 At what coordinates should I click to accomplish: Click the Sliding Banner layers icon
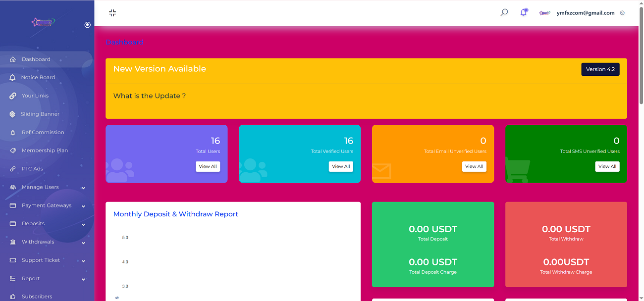pyautogui.click(x=13, y=114)
